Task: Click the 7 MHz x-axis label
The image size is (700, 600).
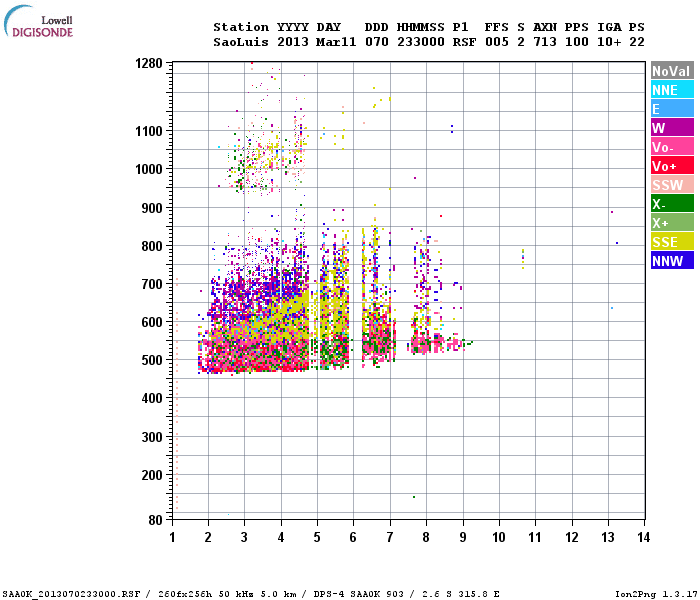Action: 390,537
